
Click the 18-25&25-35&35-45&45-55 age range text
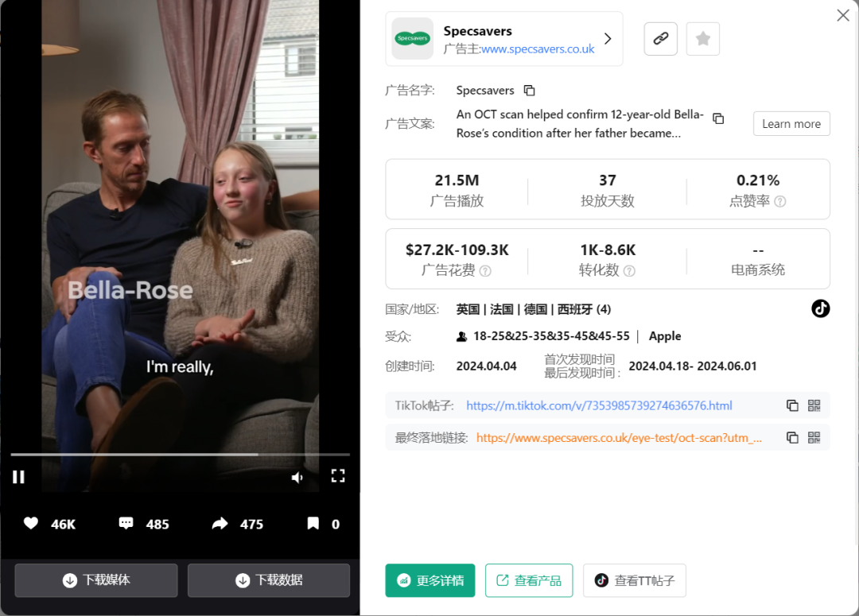[551, 336]
